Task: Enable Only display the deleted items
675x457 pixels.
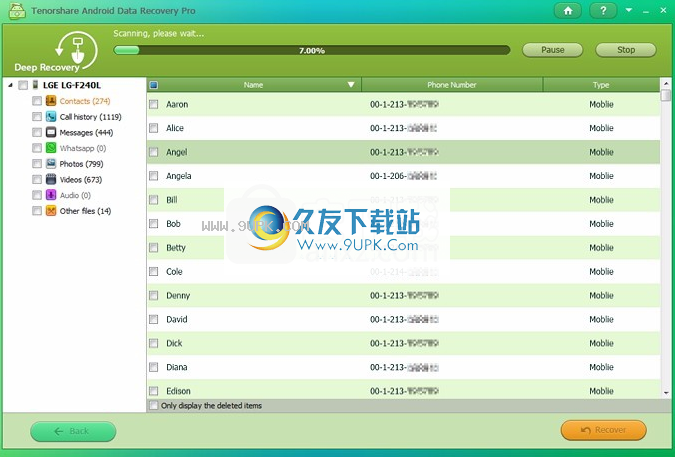Action: click(x=153, y=405)
